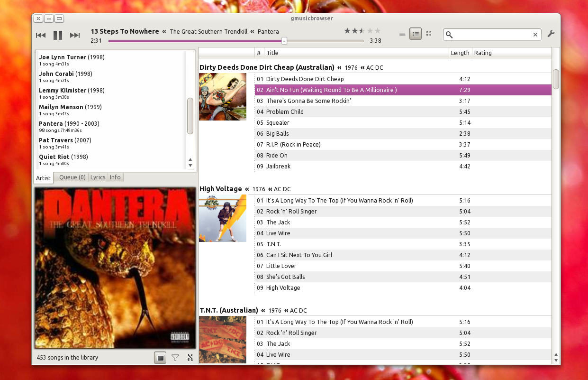
Task: Select track Problem Child
Action: pos(403,111)
